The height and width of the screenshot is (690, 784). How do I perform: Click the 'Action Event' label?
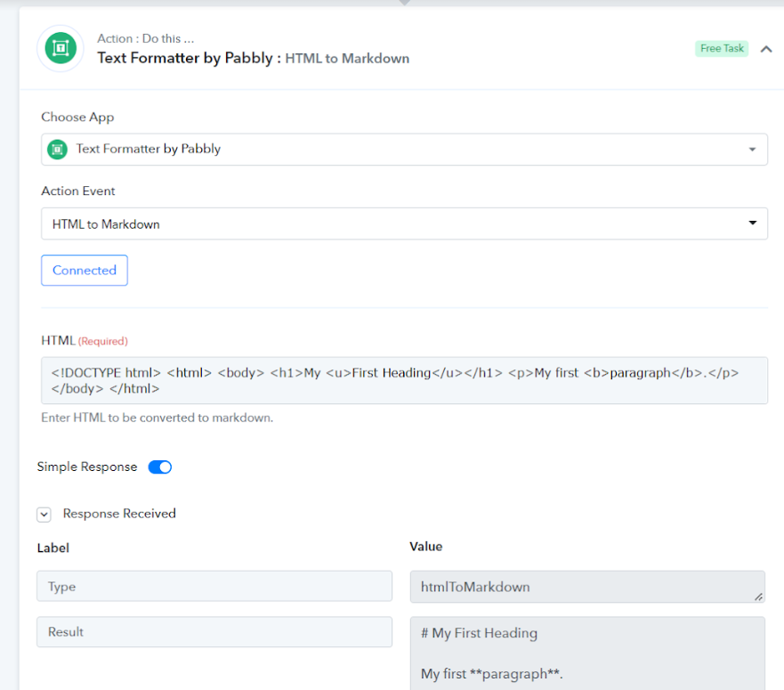(x=78, y=191)
